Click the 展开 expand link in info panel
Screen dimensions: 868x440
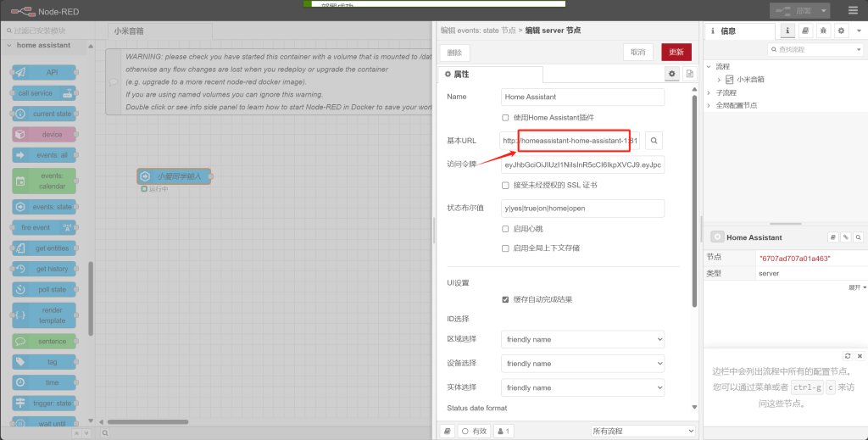point(858,287)
